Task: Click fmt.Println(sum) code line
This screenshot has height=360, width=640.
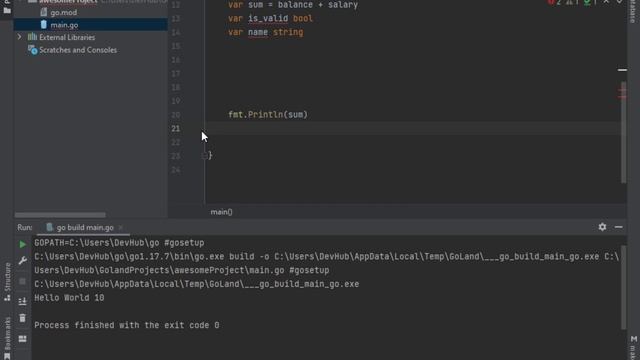Action: 268,115
